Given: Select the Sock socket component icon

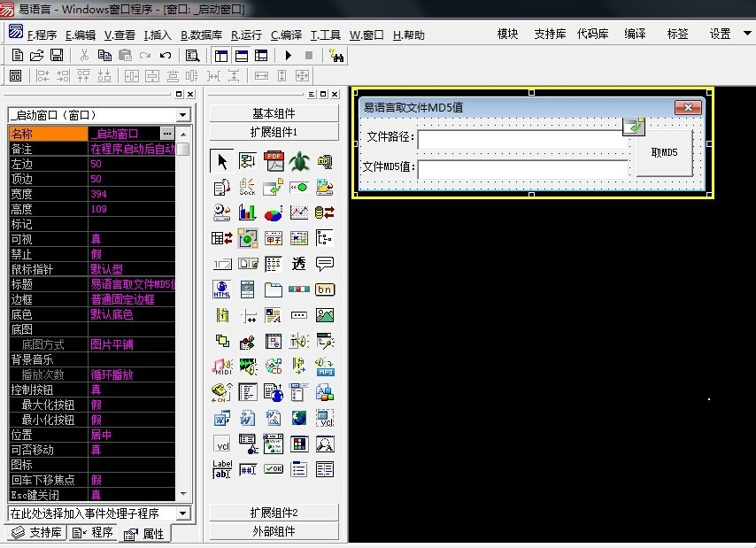Looking at the screenshot, I should [x=247, y=187].
